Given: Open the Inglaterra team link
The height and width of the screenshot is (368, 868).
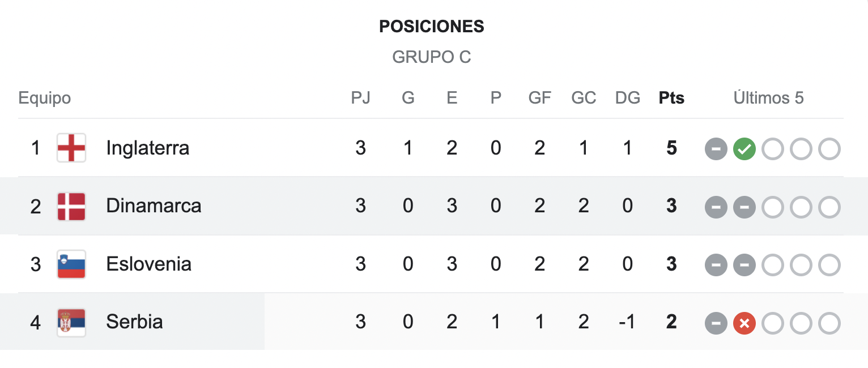Looking at the screenshot, I should 148,148.
